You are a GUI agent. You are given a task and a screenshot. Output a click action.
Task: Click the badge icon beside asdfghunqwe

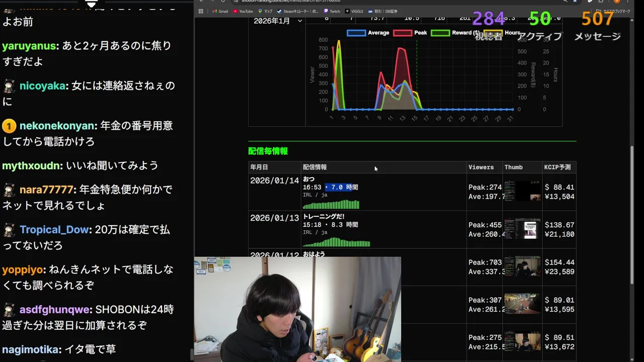coord(9,309)
